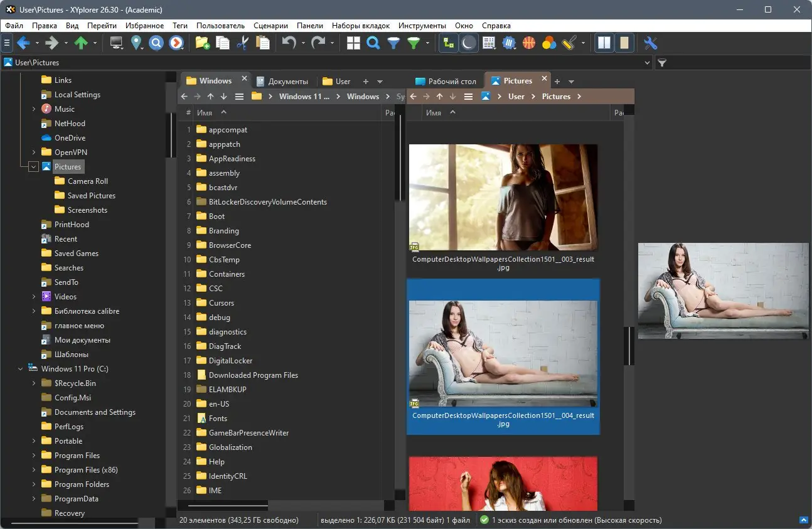Image resolution: width=812 pixels, height=529 pixels.
Task: Open the address bar dropdown arrow
Action: [x=648, y=63]
